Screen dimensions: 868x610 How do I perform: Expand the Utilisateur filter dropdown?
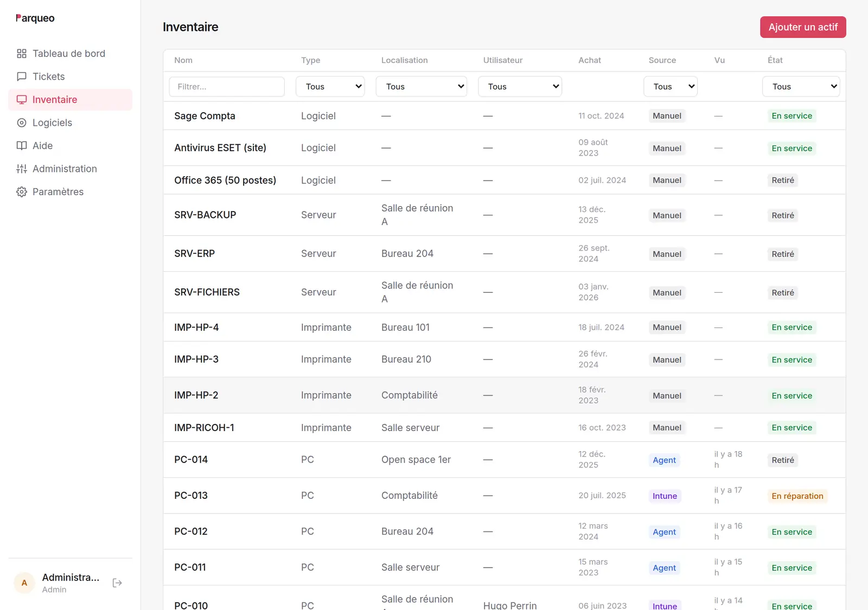click(520, 87)
